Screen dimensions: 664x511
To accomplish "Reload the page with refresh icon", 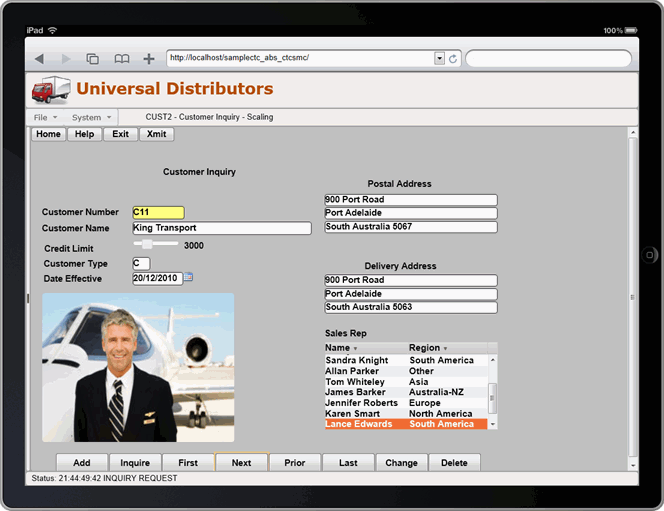I will [453, 58].
